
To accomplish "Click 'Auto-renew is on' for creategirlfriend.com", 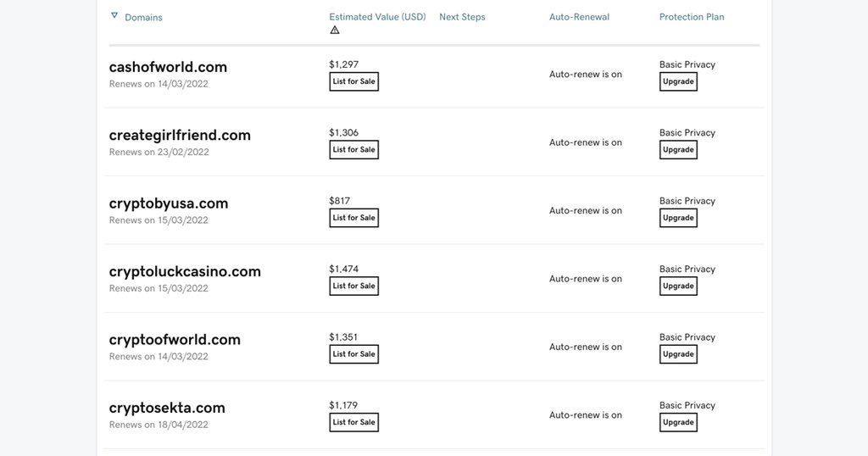I will click(586, 142).
